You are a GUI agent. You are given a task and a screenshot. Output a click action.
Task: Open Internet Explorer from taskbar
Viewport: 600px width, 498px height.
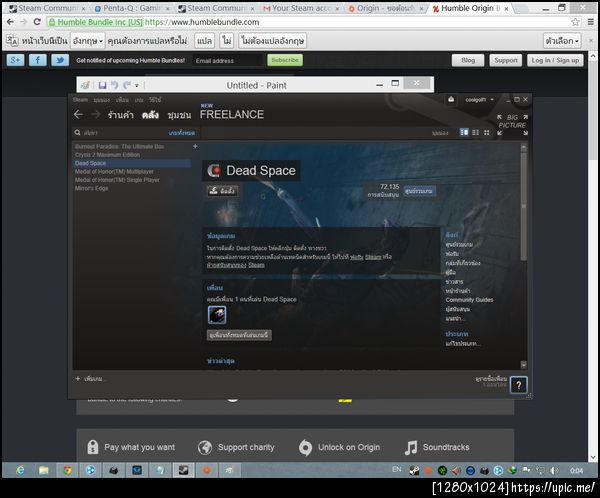point(21,470)
